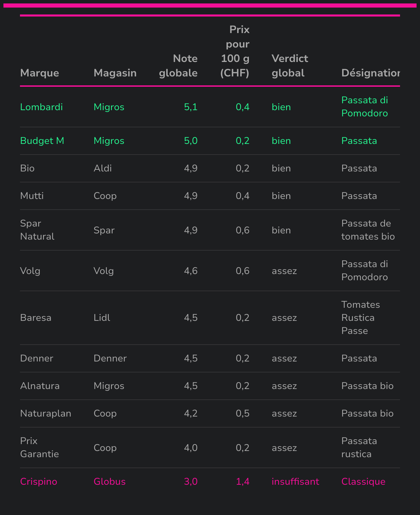The height and width of the screenshot is (515, 420).
Task: Click the Aldi store cell
Action: coord(103,168)
